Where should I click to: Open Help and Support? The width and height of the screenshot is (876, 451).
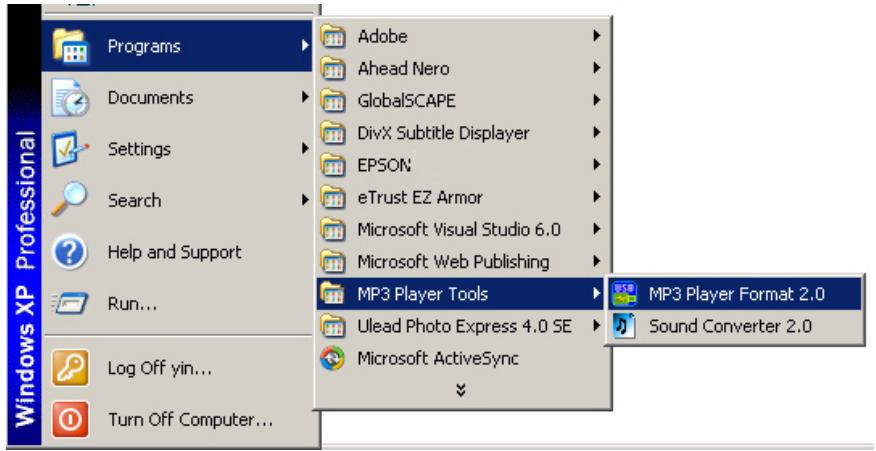(x=178, y=252)
